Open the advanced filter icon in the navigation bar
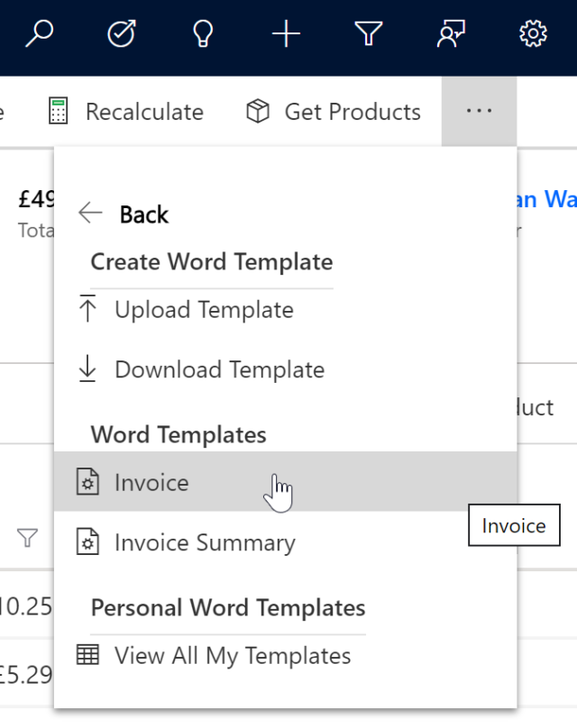The width and height of the screenshot is (577, 728). point(368,33)
